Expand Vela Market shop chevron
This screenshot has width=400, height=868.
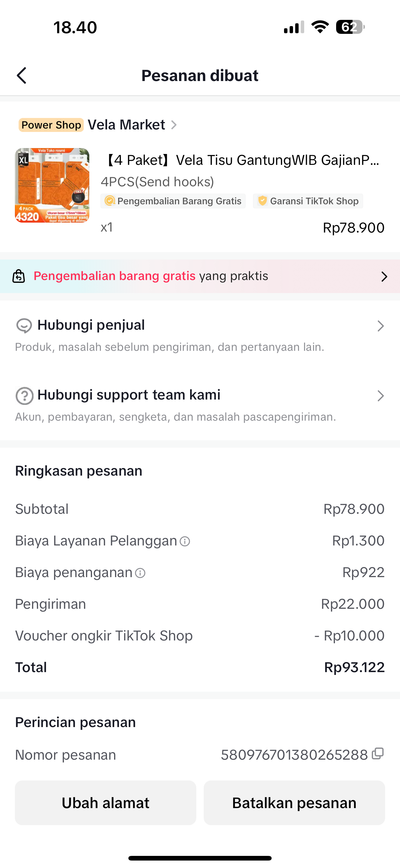[174, 125]
